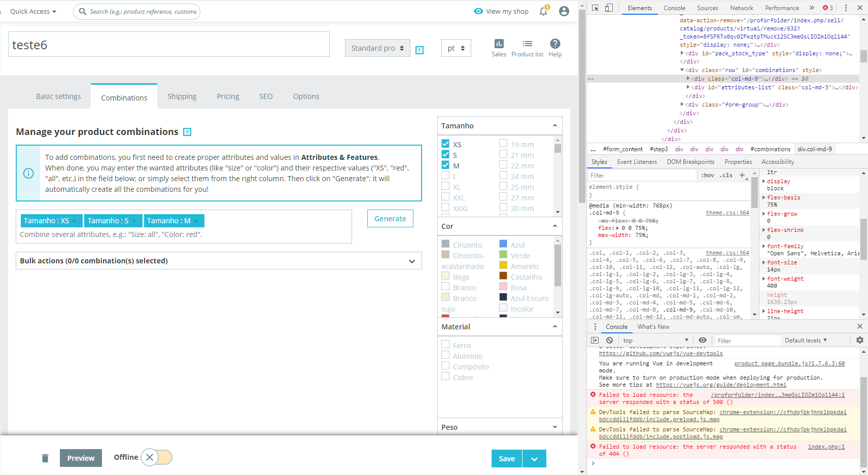868x475 pixels.
Task: Uncheck the M size checkbox
Action: pos(445,165)
